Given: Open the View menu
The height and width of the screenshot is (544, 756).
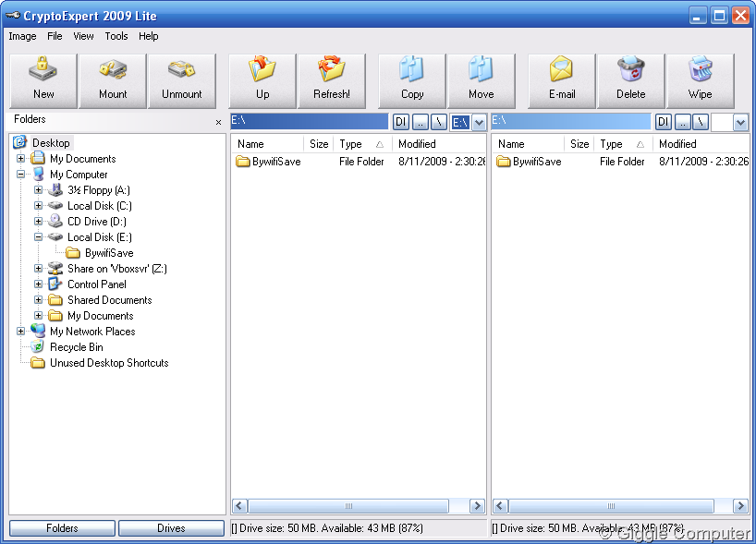Looking at the screenshot, I should pyautogui.click(x=83, y=36).
